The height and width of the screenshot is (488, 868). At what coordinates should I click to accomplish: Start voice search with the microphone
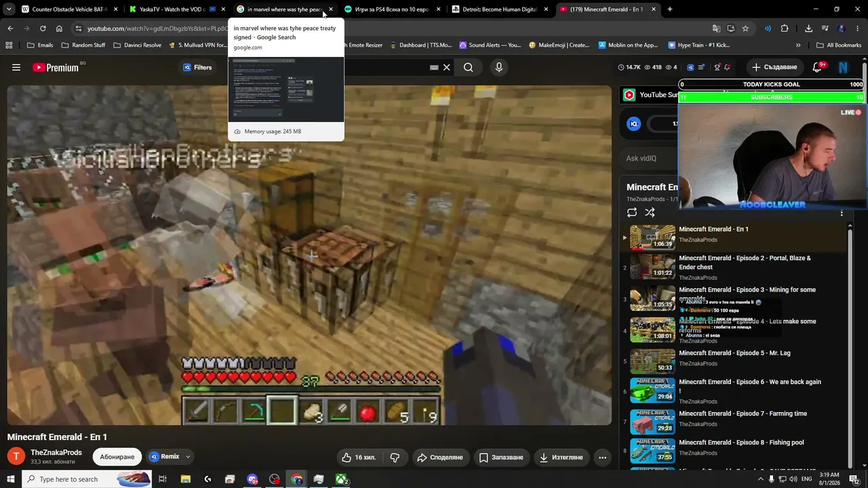click(499, 67)
